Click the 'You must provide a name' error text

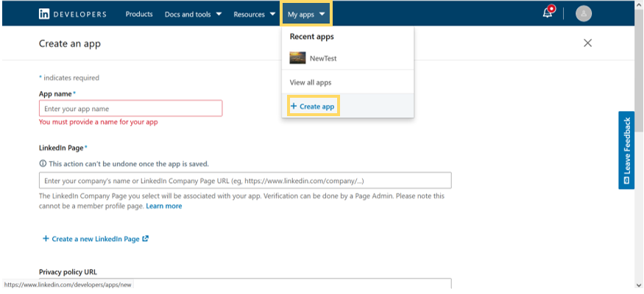click(x=98, y=122)
